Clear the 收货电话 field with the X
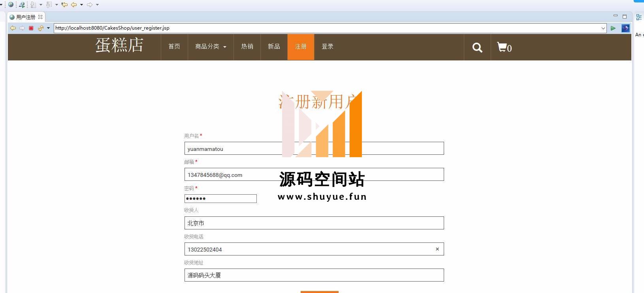This screenshot has height=293, width=644. click(x=437, y=249)
